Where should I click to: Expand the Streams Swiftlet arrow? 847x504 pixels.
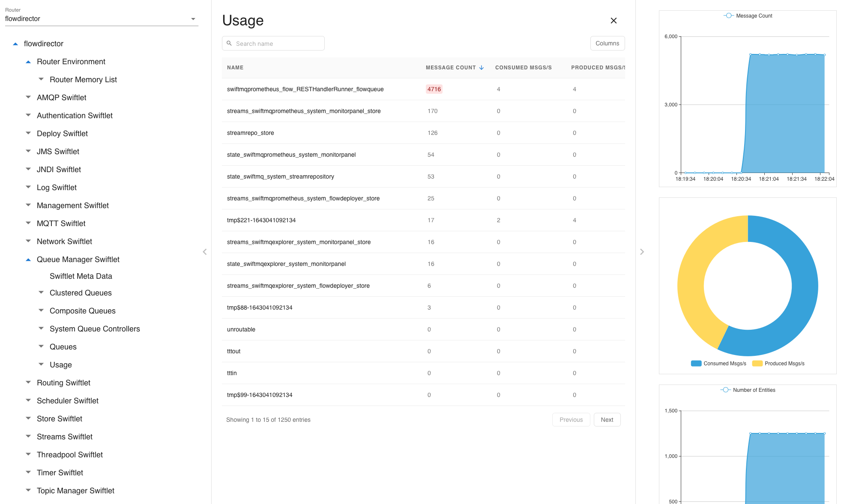pyautogui.click(x=28, y=437)
